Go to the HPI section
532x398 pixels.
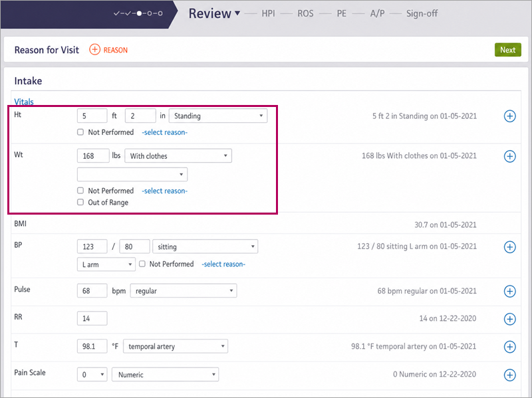pos(269,13)
